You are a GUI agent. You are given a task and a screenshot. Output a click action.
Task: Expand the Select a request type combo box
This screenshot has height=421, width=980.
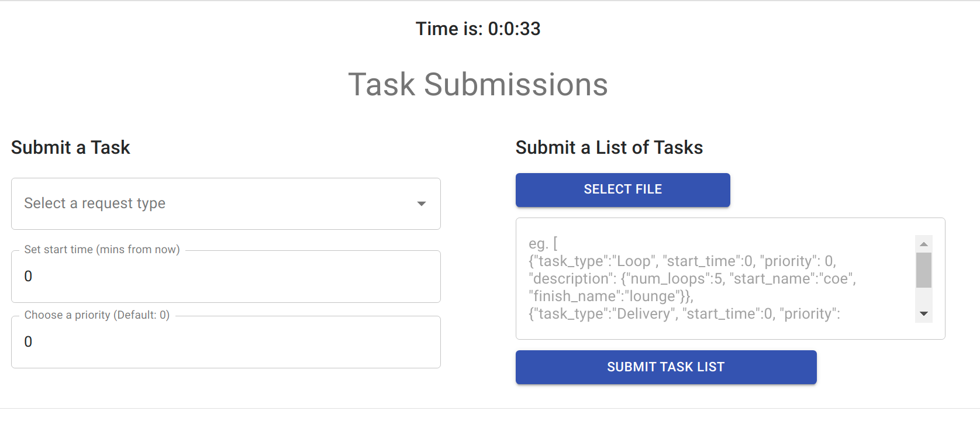pyautogui.click(x=225, y=203)
